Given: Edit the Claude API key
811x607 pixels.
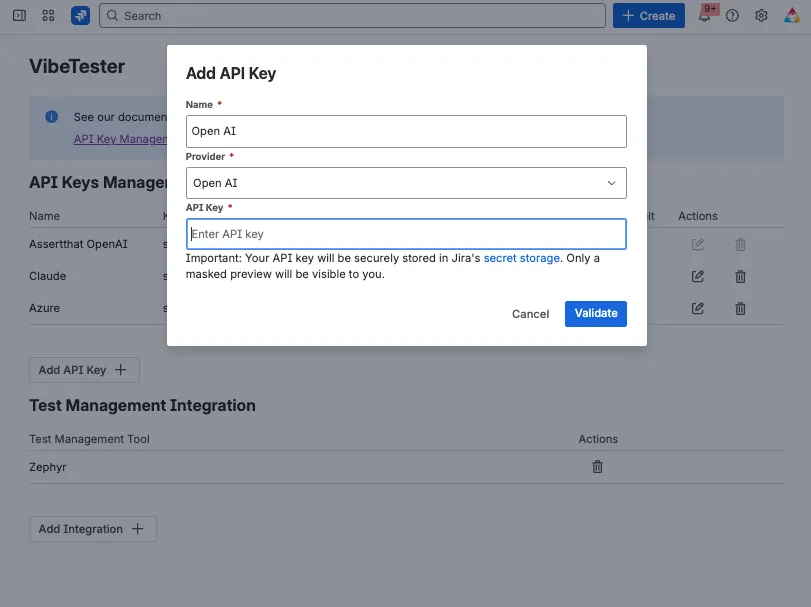Looking at the screenshot, I should point(698,276).
